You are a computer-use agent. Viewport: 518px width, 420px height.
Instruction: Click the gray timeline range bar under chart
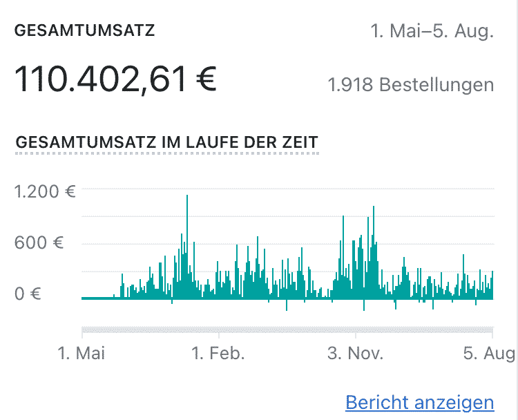coord(287,330)
